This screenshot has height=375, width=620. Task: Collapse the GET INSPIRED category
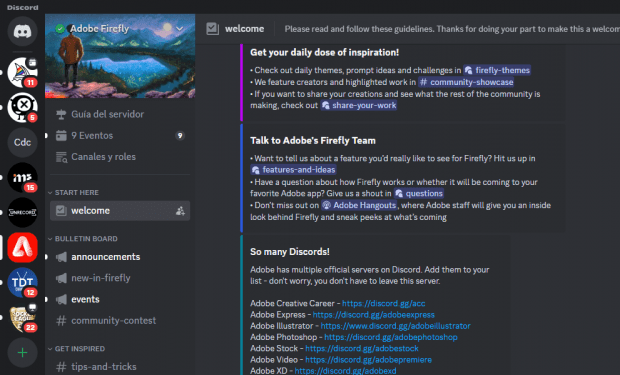point(76,348)
